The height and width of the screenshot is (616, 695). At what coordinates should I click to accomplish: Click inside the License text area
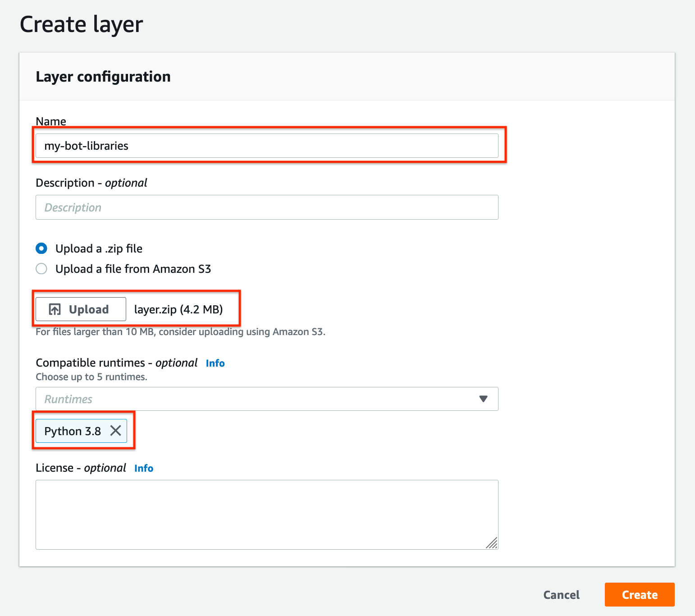(267, 514)
